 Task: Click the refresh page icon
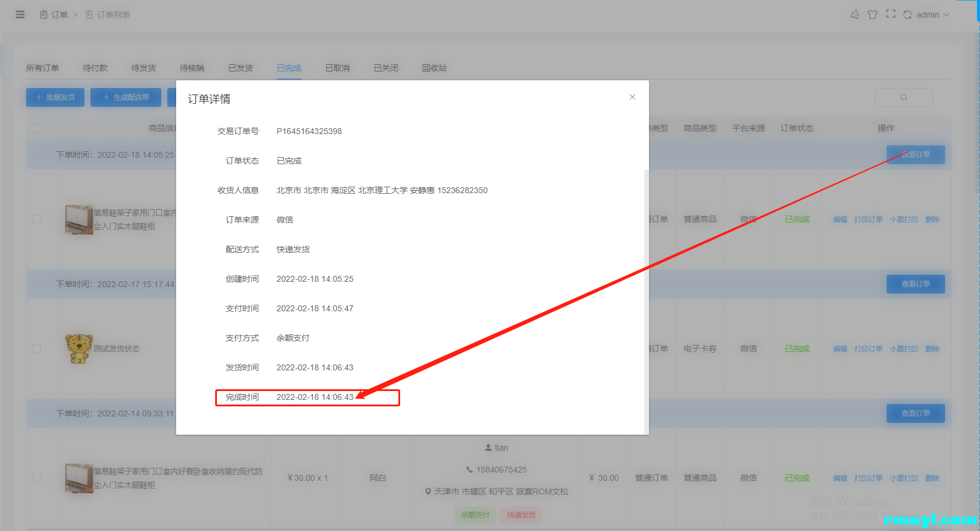907,15
